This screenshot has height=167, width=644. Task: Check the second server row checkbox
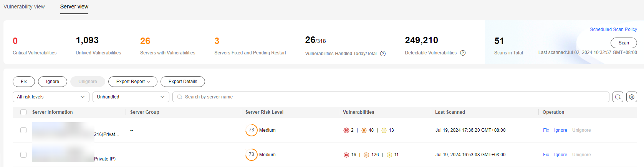click(23, 155)
